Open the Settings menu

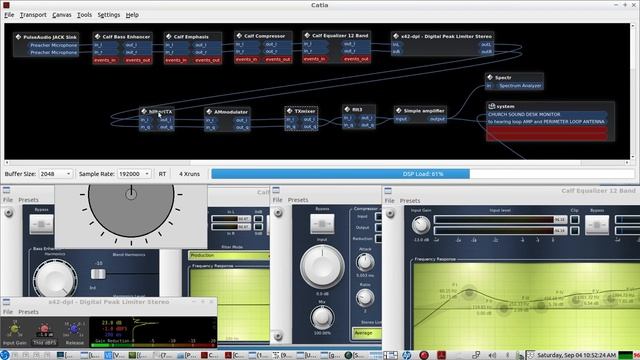[109, 15]
